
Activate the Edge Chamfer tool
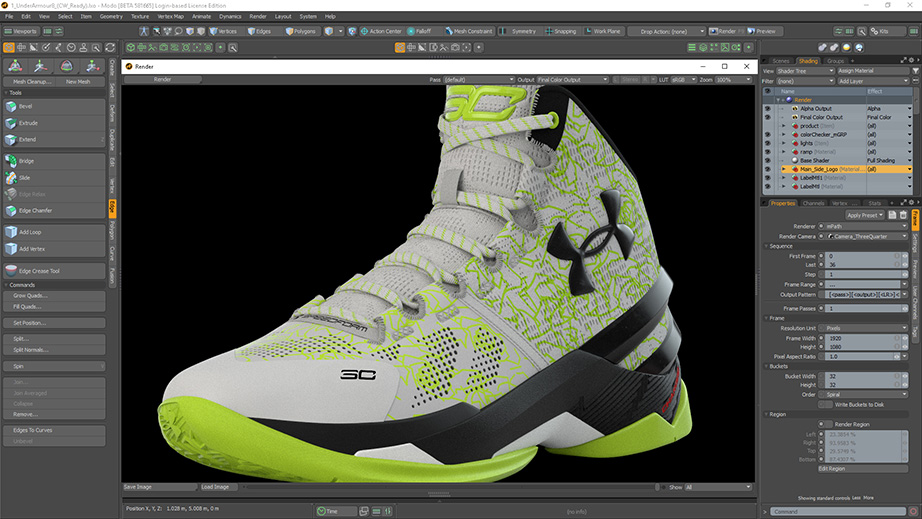tap(35, 210)
